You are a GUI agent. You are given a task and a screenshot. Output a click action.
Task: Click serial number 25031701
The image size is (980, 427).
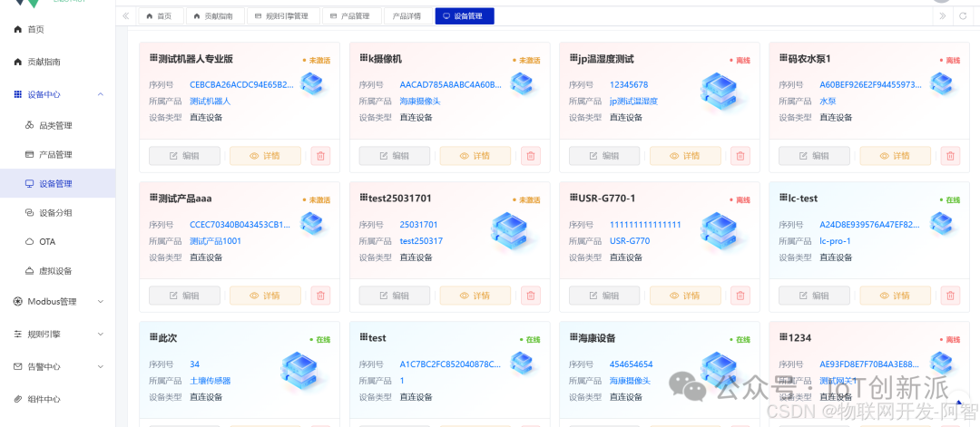pos(418,225)
